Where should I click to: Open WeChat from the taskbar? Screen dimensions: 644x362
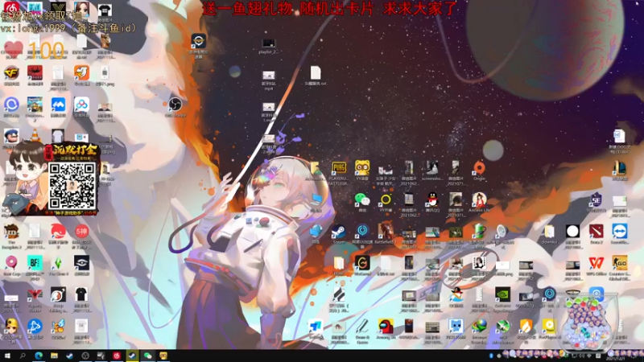pyautogui.click(x=147, y=356)
